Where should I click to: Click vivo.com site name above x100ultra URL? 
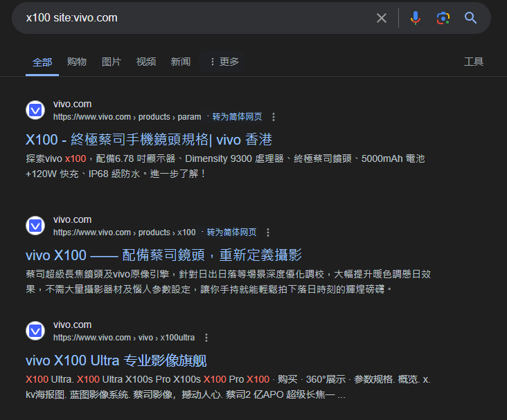(73, 325)
